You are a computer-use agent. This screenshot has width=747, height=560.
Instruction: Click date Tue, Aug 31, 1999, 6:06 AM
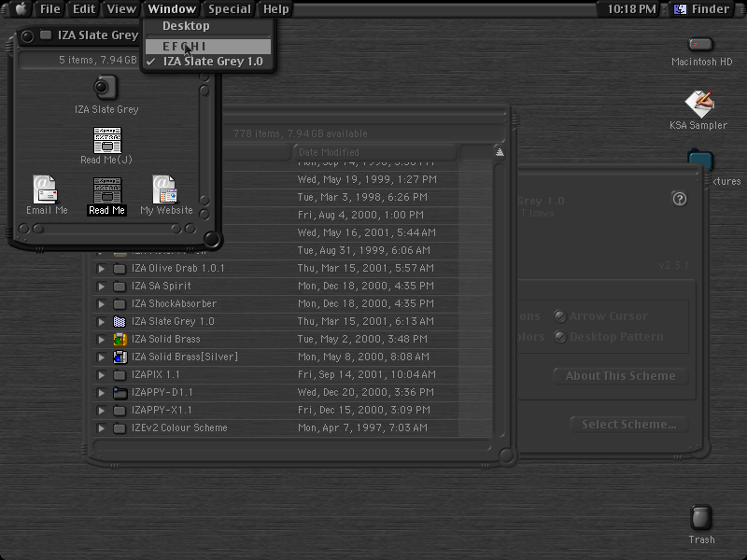click(363, 250)
